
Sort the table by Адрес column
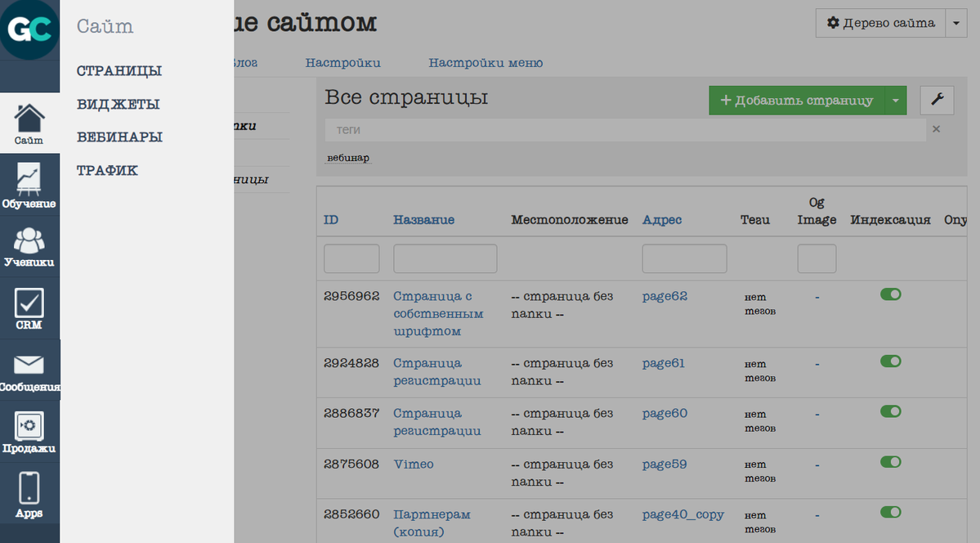662,220
